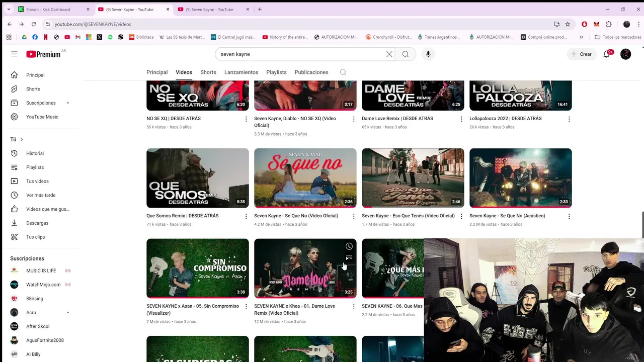Expand the Tú section chevron
Image resolution: width=644 pixels, height=362 pixels.
tap(21, 139)
